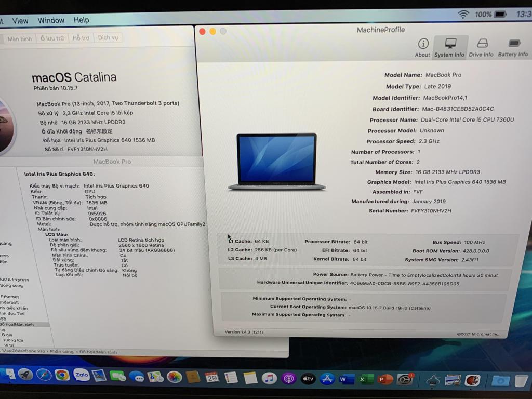
Task: Select SATA Express in System Report sidebar
Action: pyautogui.click(x=15, y=280)
